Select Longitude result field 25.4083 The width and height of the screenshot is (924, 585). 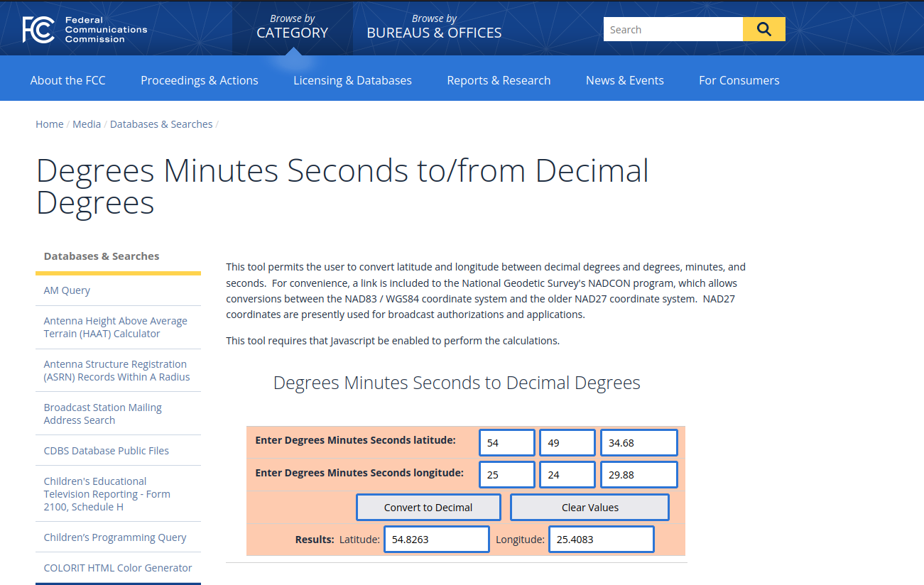click(602, 540)
